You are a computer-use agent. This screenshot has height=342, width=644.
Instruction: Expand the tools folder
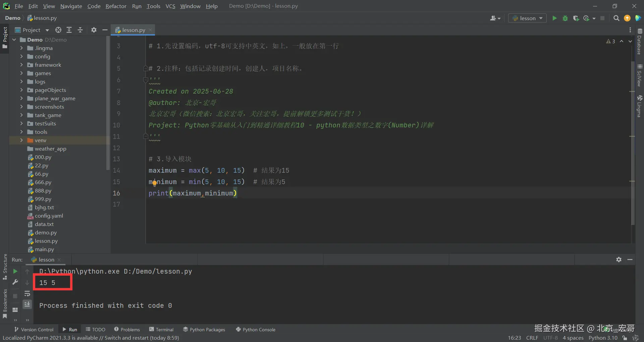21,132
